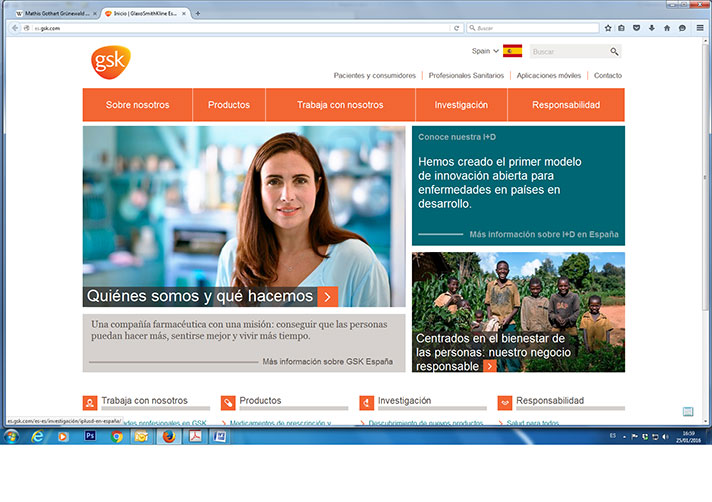The width and height of the screenshot is (712, 502).
Task: Open the Firefox hamburger menu
Action: point(700,28)
